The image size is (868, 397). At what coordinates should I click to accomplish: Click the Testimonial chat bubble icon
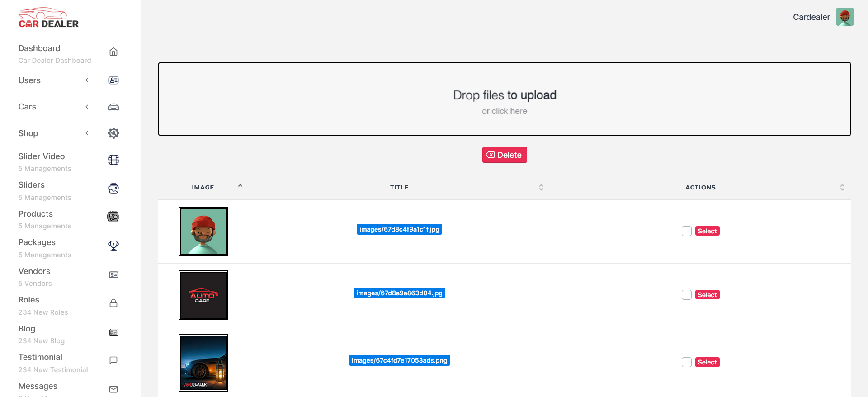[x=113, y=360]
